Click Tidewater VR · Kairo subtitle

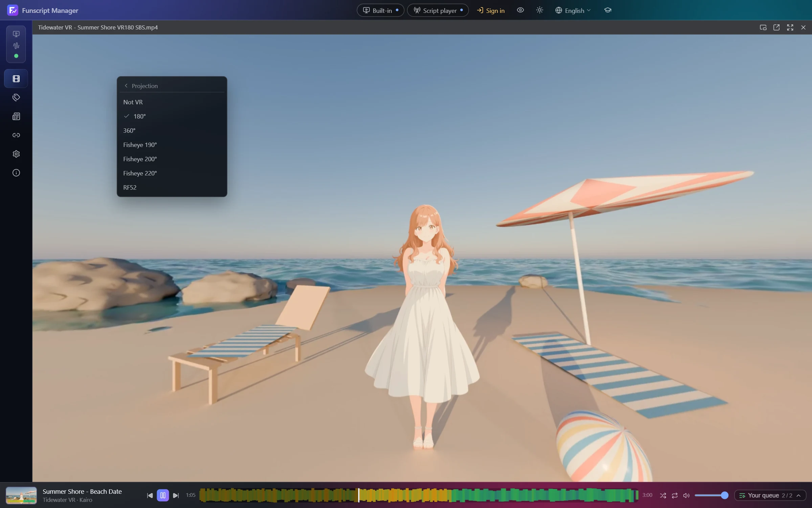pos(67,500)
